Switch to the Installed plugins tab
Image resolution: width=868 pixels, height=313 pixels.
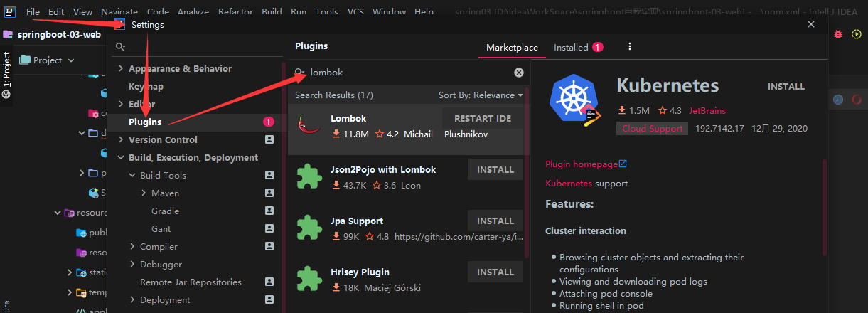(x=571, y=48)
